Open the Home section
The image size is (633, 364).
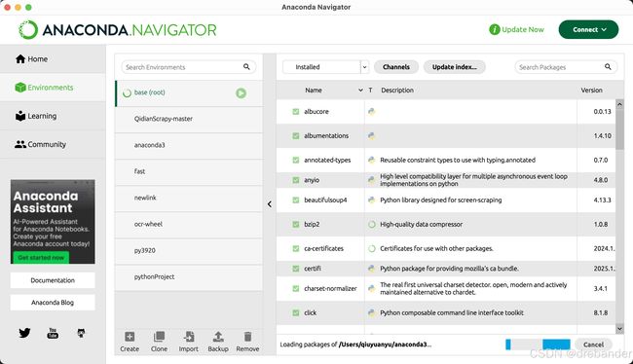[x=53, y=59]
